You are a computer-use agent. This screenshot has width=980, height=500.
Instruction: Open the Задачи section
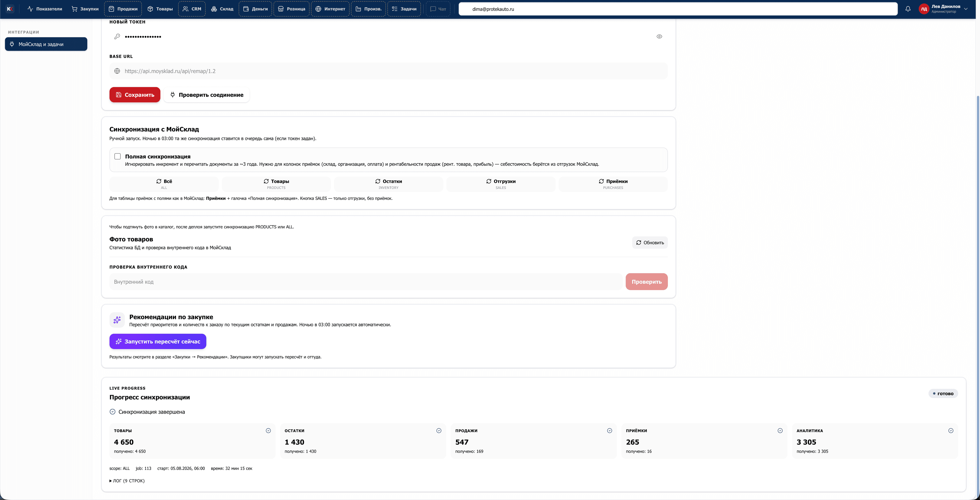pyautogui.click(x=405, y=9)
